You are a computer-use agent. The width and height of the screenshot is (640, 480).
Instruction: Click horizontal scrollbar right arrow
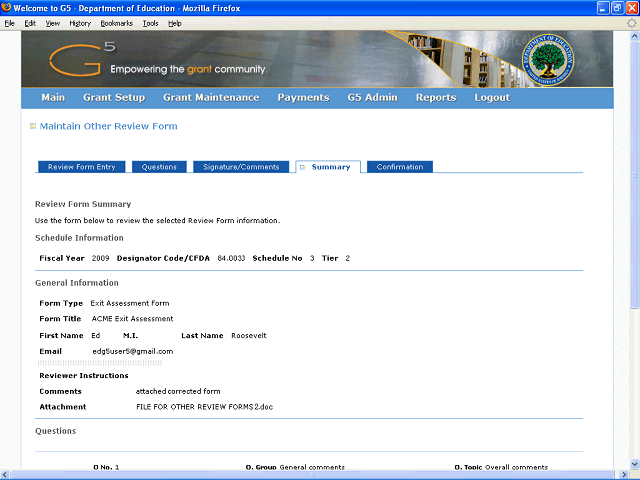coord(624,475)
